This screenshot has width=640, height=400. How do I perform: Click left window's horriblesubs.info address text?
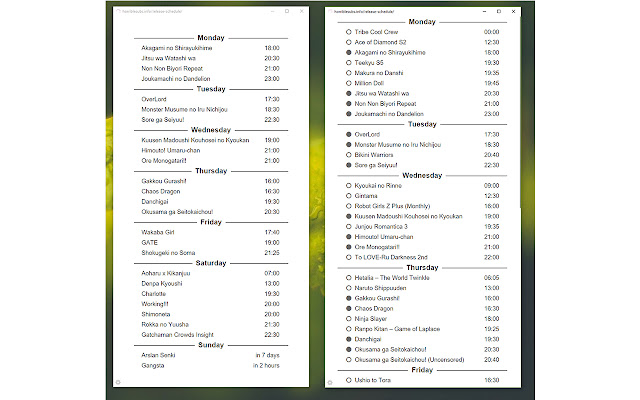pyautogui.click(x=152, y=11)
